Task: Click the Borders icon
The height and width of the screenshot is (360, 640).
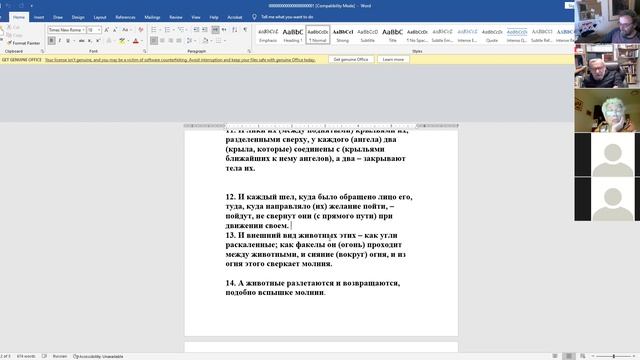Action: 218,40
